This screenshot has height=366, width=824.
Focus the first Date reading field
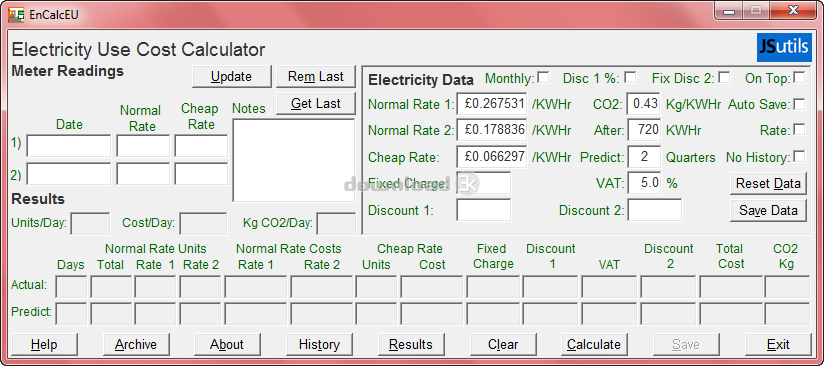pos(69,146)
